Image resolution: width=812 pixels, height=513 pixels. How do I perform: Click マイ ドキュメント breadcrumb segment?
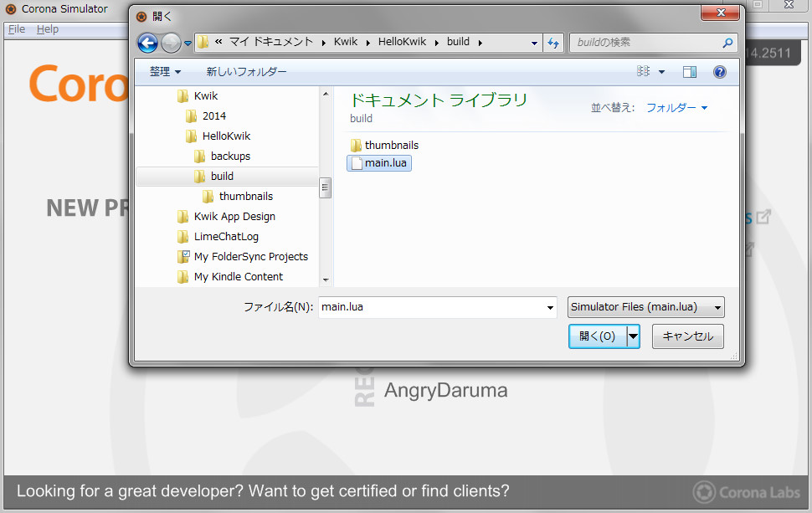(271, 42)
